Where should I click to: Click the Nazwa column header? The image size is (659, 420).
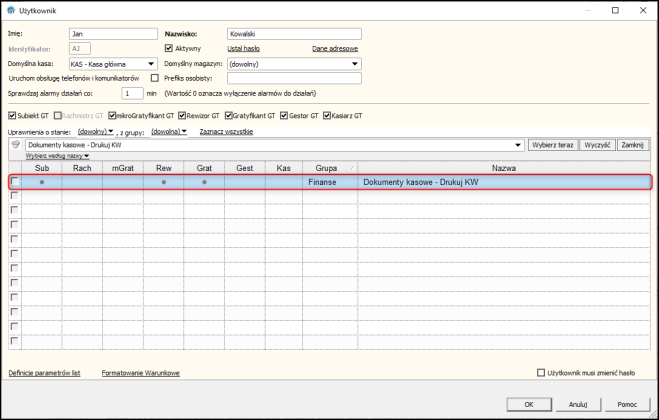pos(504,168)
